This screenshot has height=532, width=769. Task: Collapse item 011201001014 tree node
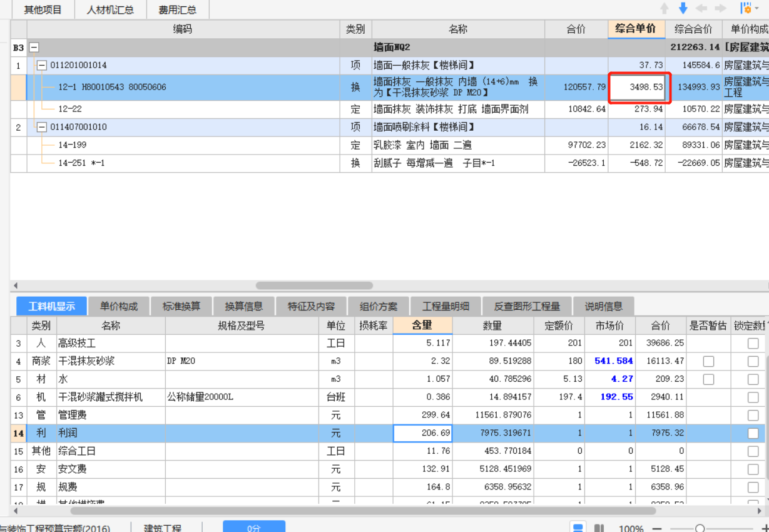(42, 65)
